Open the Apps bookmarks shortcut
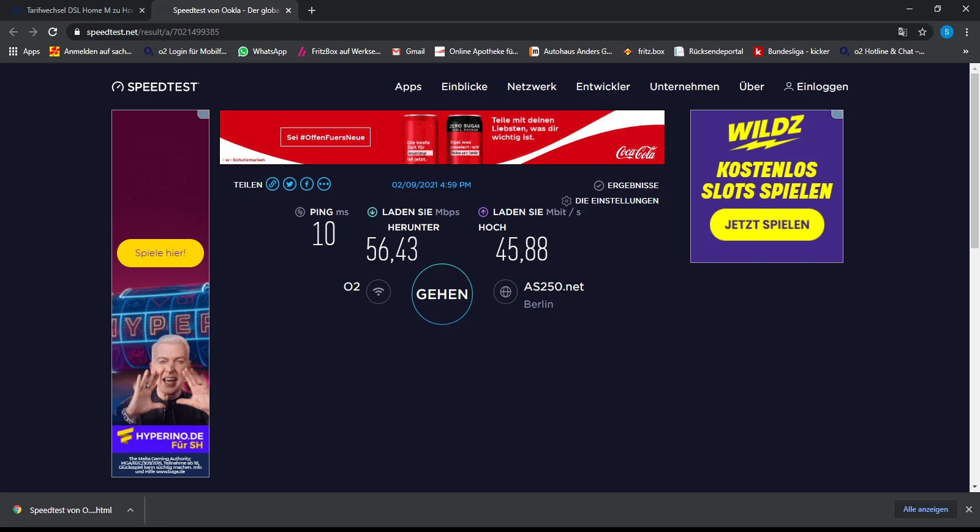Viewport: 980px width, 532px height. click(x=24, y=51)
